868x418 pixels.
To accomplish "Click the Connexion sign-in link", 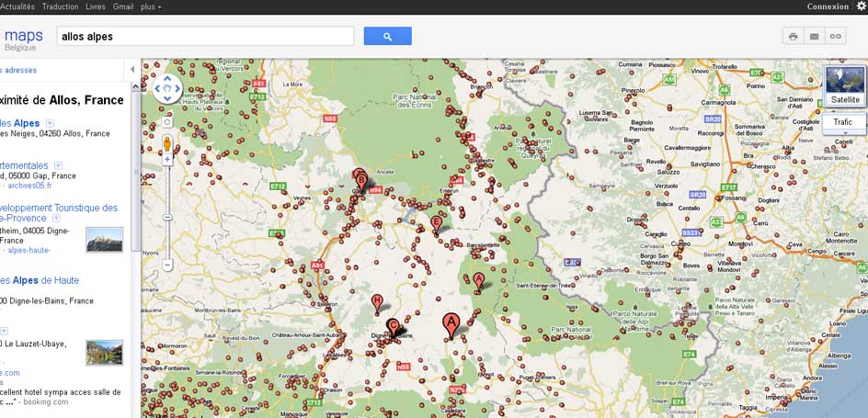I will point(828,6).
